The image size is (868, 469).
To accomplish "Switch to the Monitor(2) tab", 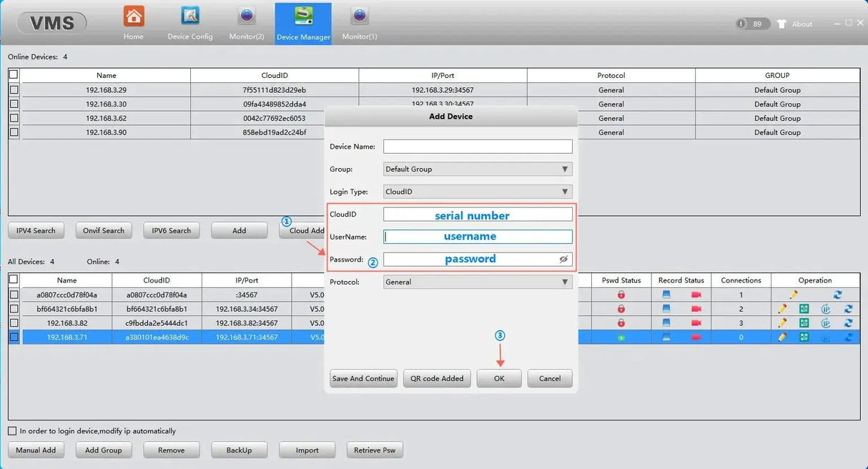I will click(x=247, y=22).
